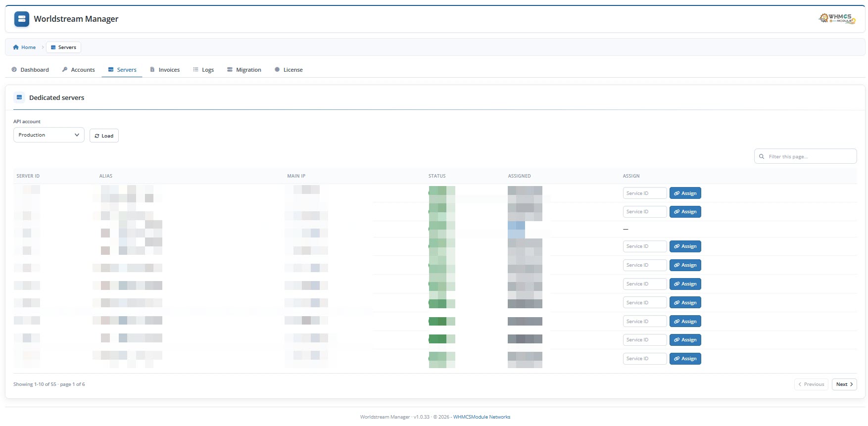Open the Migration tab

click(244, 70)
